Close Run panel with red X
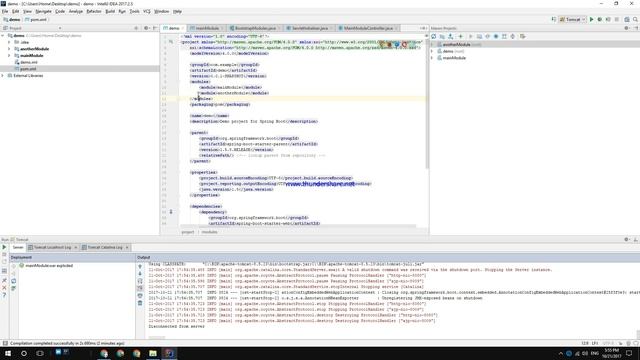 coord(4,288)
